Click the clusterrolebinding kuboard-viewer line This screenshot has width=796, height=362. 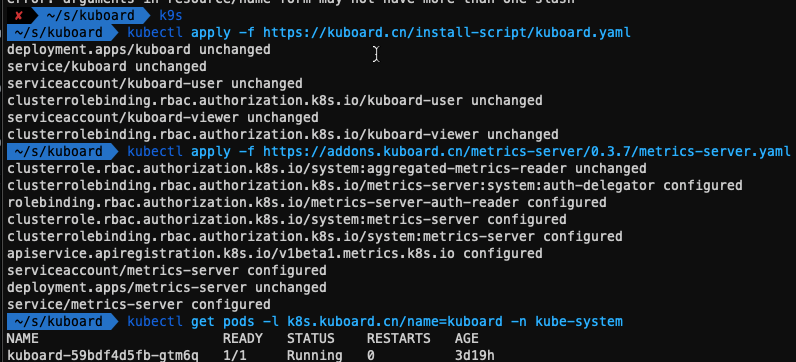pos(283,135)
